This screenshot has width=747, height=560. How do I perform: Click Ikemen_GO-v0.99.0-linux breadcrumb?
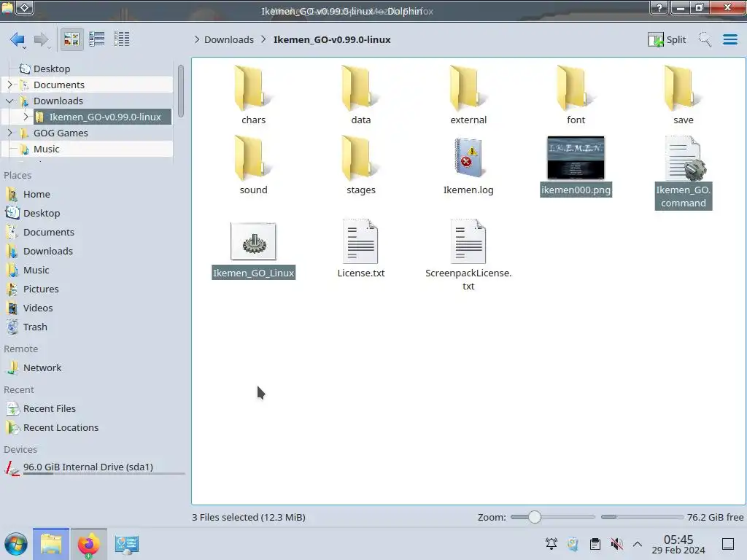pyautogui.click(x=332, y=39)
